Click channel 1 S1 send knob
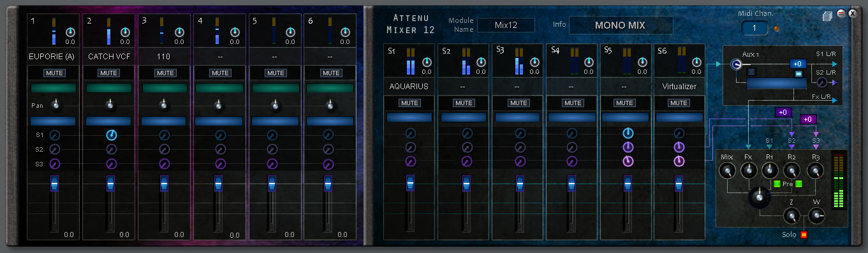 pyautogui.click(x=54, y=134)
